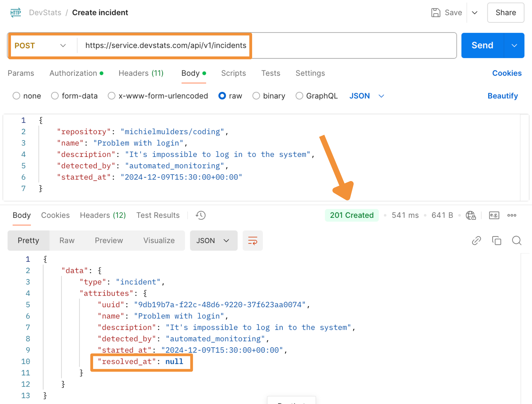The width and height of the screenshot is (532, 404).
Task: Click the network globe lock icon
Action: click(x=471, y=215)
